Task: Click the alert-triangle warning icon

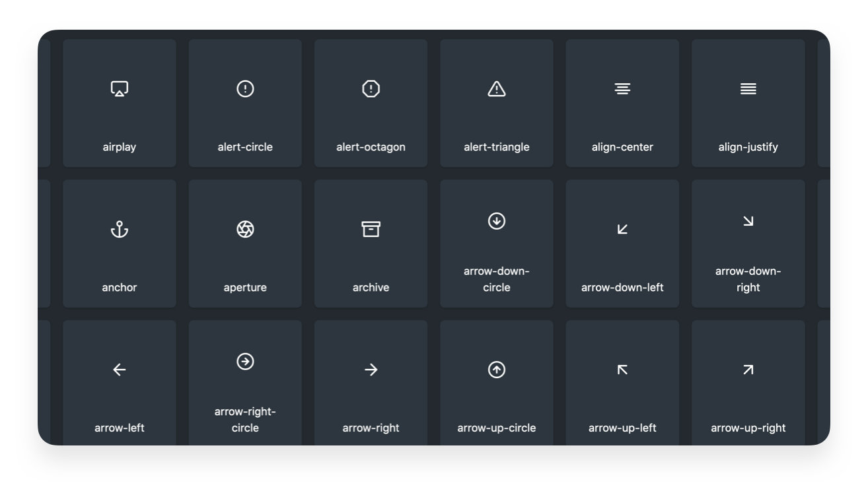Action: (x=496, y=88)
